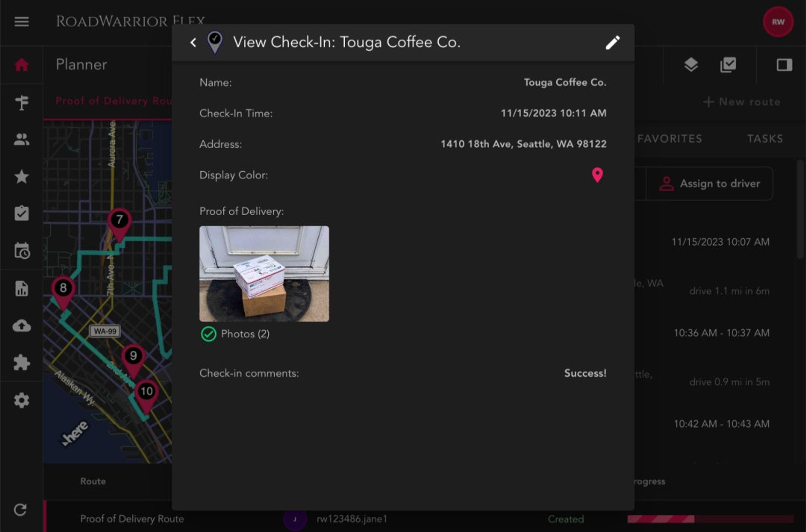Screen dimensions: 806x532
Task: Select the Proof of Delivery Route tab
Action: point(114,101)
